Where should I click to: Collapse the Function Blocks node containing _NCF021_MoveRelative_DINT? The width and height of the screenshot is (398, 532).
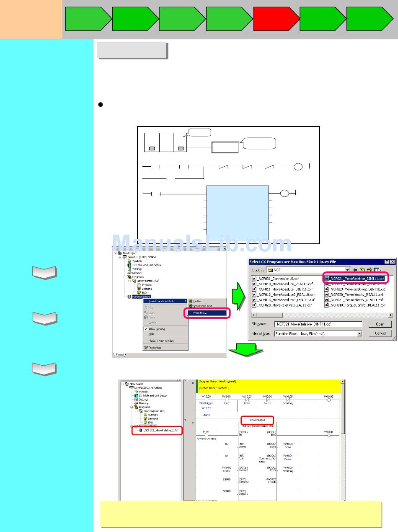click(131, 426)
